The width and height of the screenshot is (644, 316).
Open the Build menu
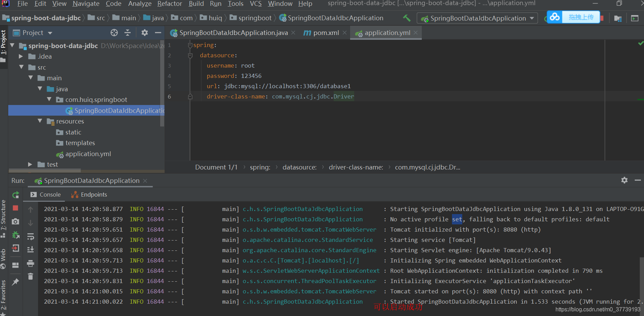[x=196, y=3]
